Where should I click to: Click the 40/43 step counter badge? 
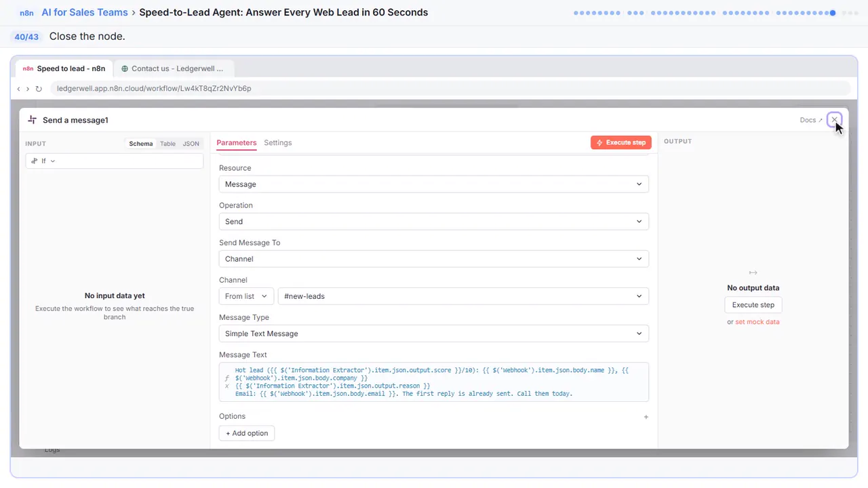[x=26, y=37]
